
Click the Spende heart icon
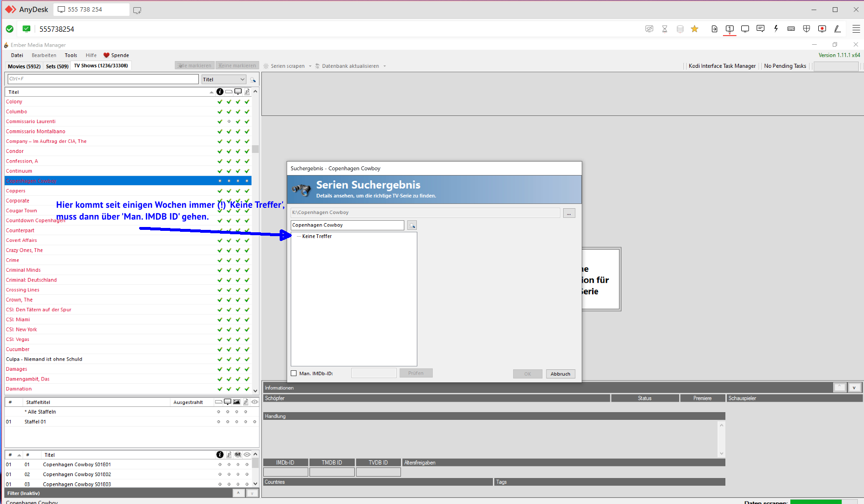(106, 55)
